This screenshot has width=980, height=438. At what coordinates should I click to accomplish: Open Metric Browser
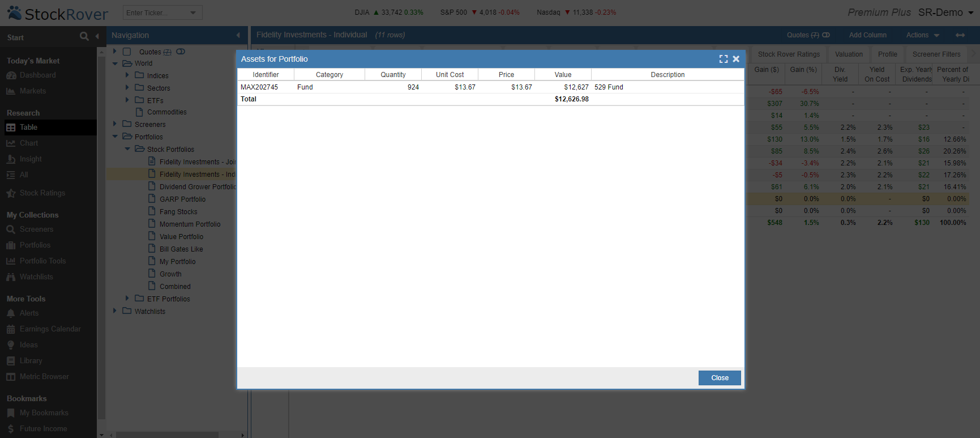coord(44,376)
